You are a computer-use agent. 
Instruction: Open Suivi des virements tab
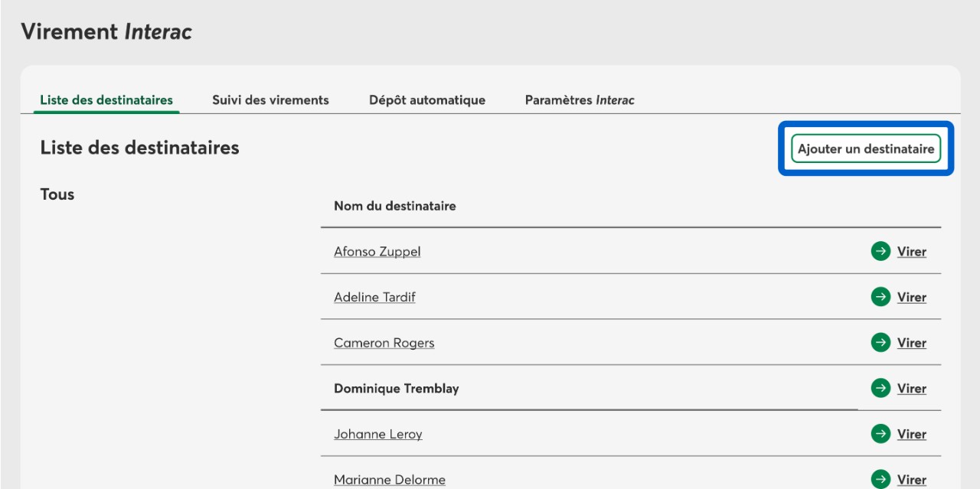point(270,100)
